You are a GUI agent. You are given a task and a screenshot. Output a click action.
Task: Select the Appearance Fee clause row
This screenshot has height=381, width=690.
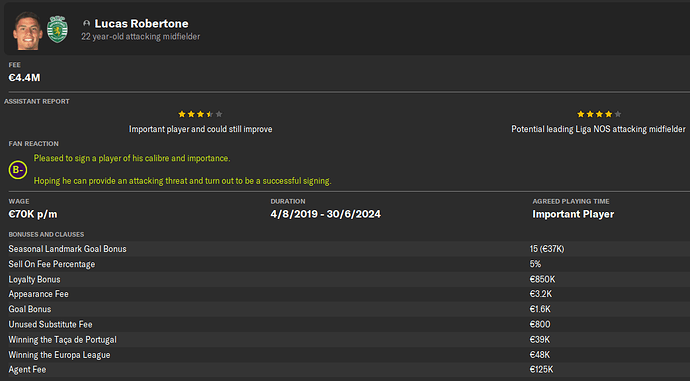[345, 294]
